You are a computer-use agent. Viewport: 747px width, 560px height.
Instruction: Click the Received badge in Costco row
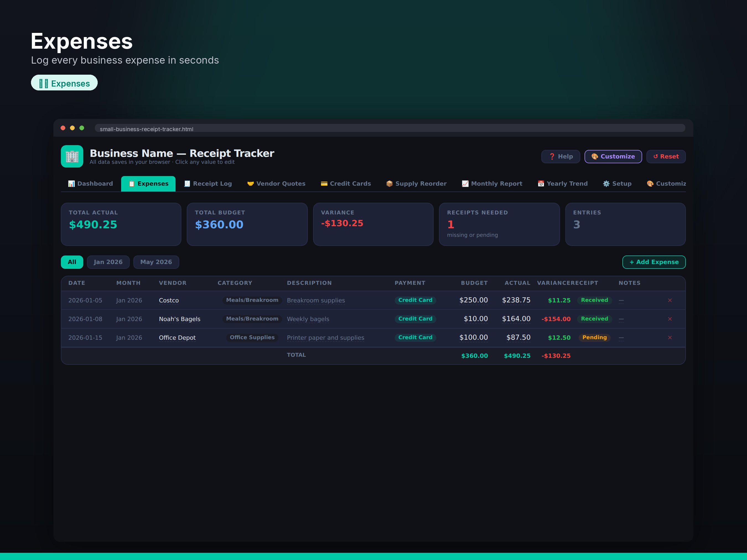(x=594, y=300)
